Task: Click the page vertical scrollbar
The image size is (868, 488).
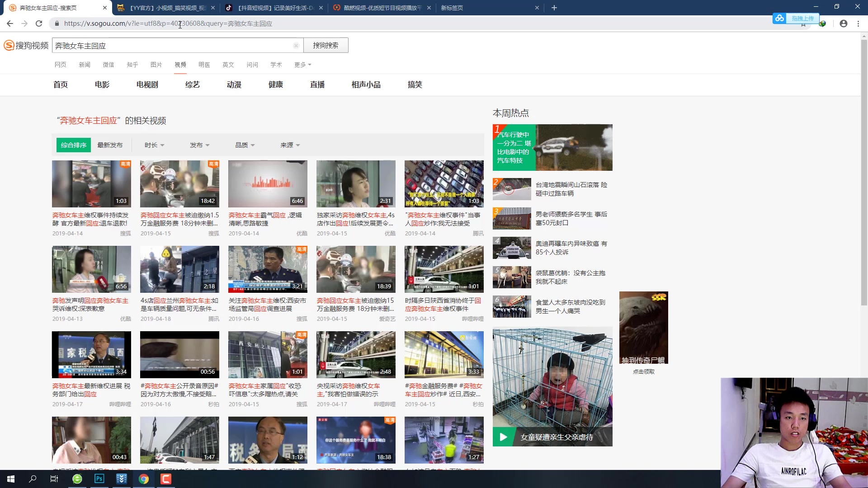Action: (864, 172)
